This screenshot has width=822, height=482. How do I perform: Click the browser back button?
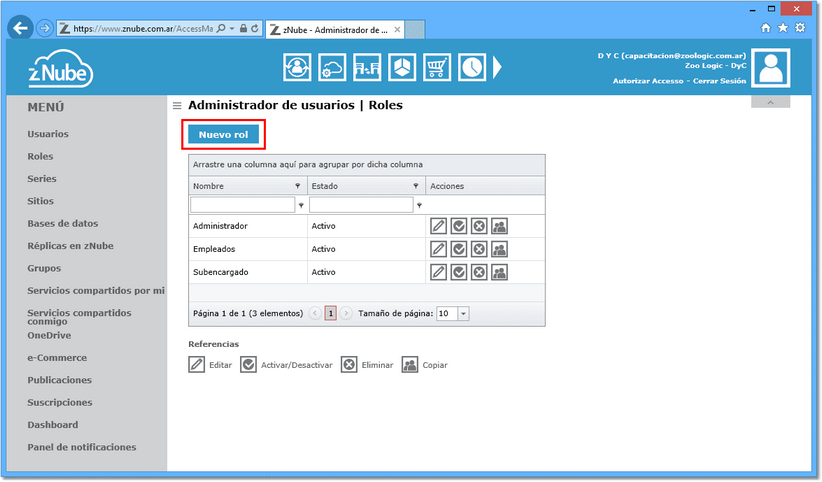click(x=20, y=28)
